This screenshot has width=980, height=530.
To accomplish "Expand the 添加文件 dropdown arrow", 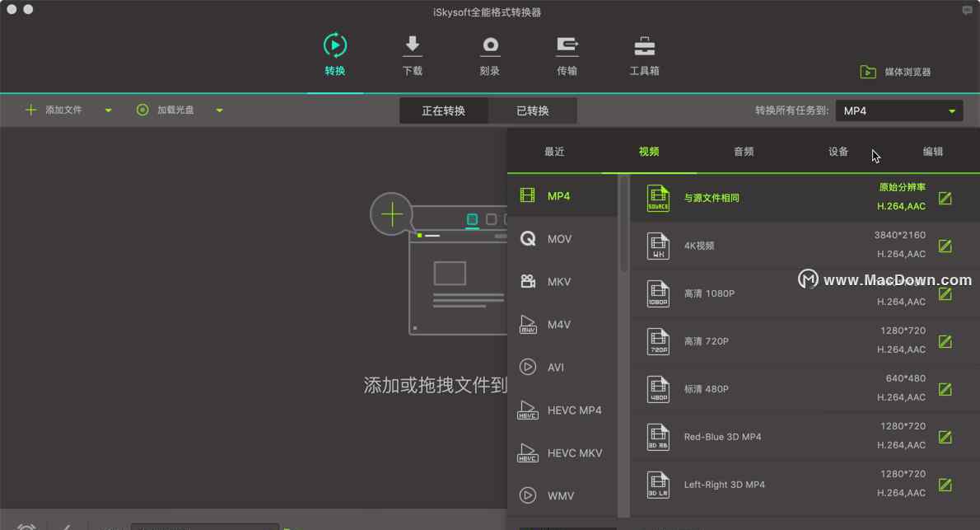I will tap(108, 110).
